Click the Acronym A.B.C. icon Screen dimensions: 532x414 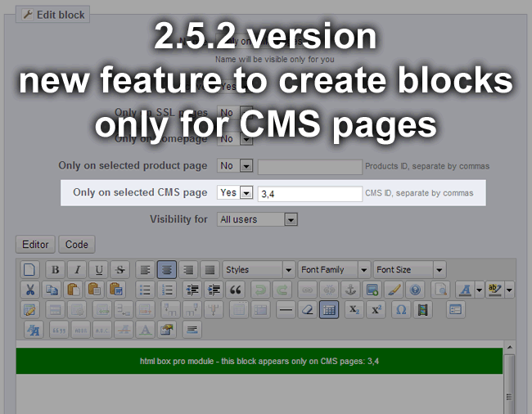pyautogui.click(x=102, y=330)
